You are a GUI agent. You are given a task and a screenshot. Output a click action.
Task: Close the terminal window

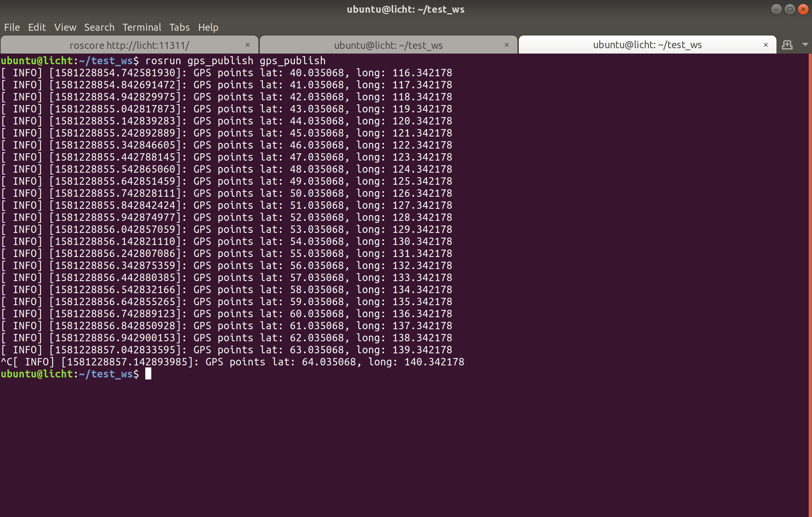pyautogui.click(x=803, y=9)
